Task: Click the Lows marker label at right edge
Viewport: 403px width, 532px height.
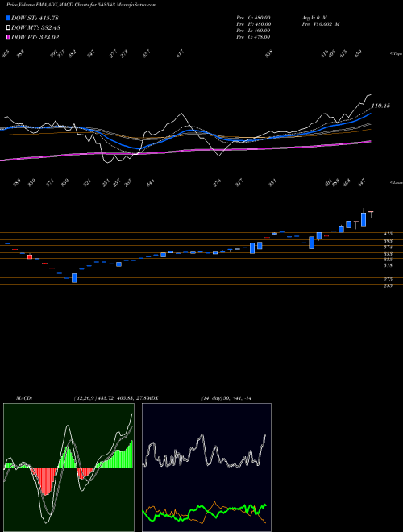Action: (396, 182)
